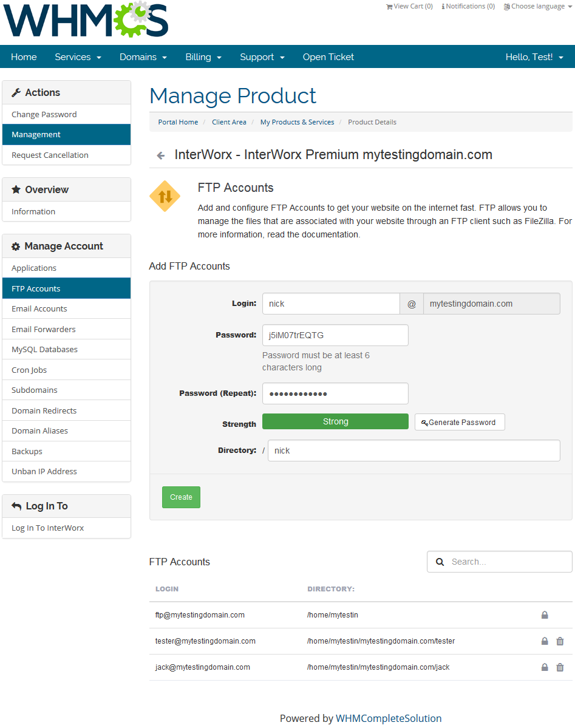Click the back arrow beside InterWorx title
Viewport: 575px width, 728px height.
click(x=161, y=155)
